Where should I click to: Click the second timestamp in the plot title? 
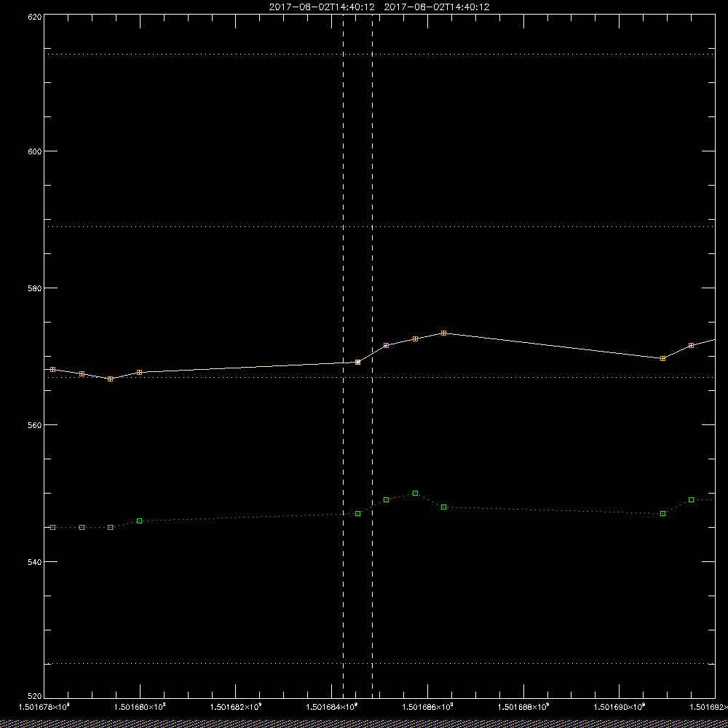tap(437, 7)
